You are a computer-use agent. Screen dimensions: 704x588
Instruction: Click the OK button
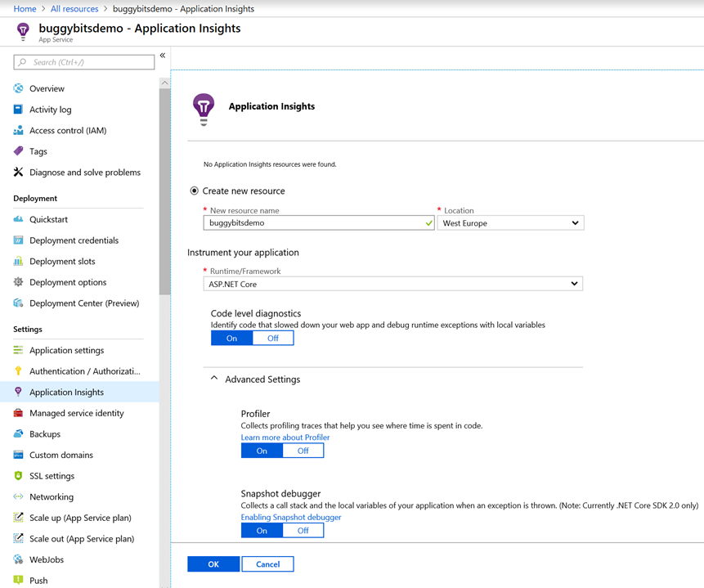coord(213,564)
